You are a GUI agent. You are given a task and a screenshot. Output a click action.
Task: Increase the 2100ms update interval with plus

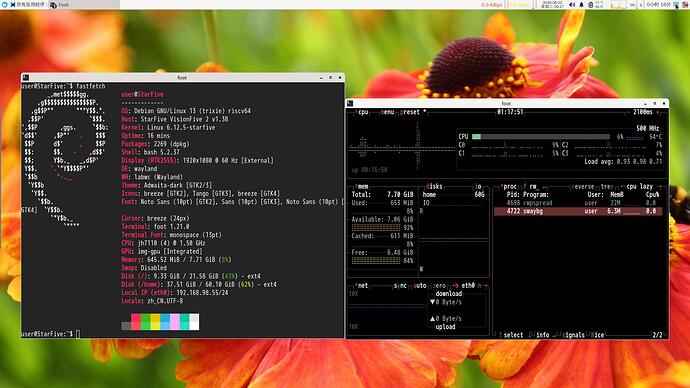[x=658, y=112]
